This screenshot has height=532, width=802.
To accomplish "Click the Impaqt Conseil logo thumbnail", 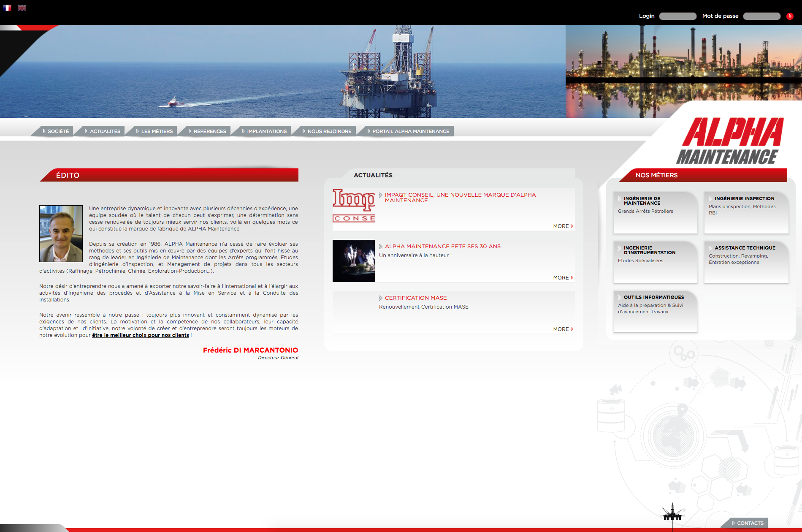I will pos(354,206).
